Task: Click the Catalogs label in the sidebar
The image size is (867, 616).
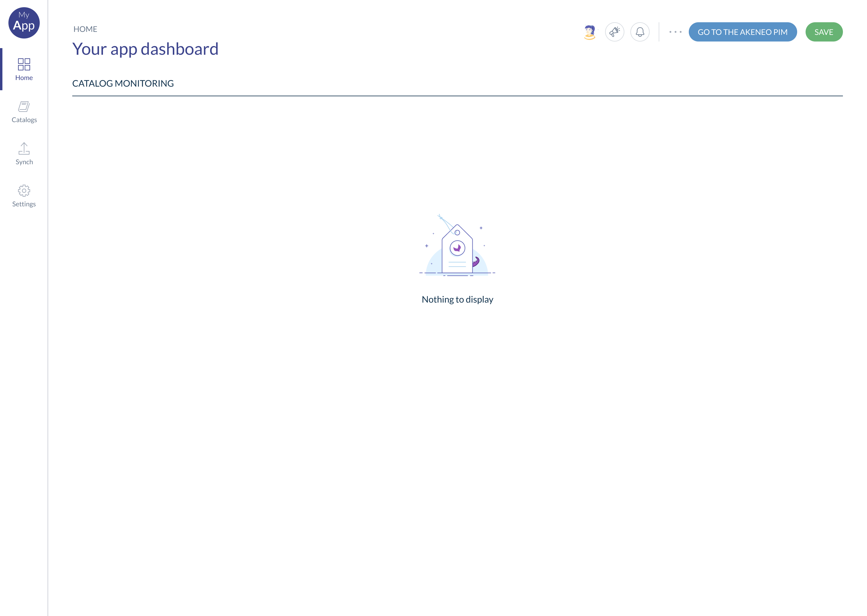Action: (x=24, y=120)
